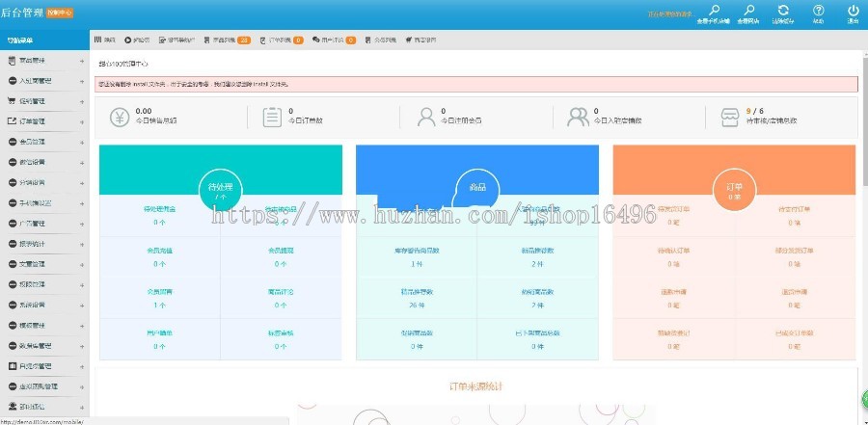
Task: Click the 查看网店 magnifier icon
Action: [x=748, y=10]
